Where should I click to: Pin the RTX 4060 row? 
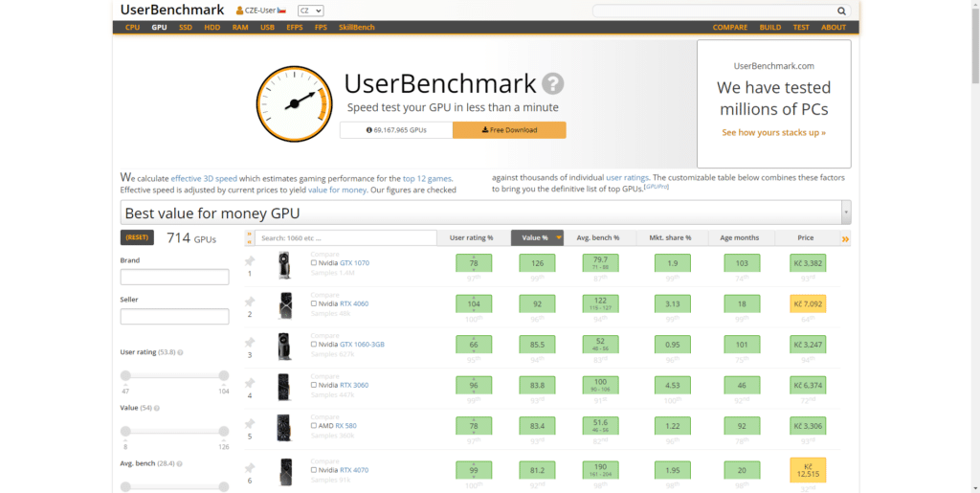250,301
